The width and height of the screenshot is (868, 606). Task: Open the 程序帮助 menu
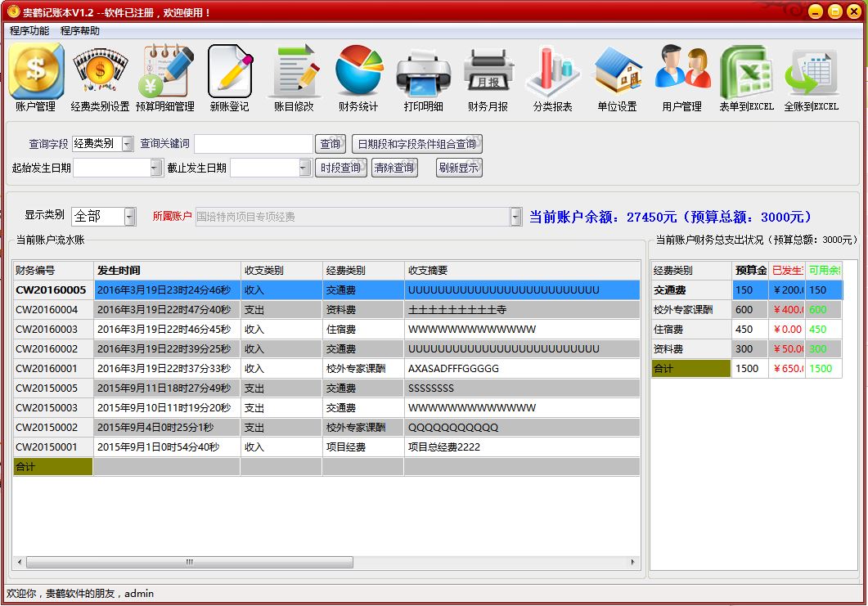[79, 30]
